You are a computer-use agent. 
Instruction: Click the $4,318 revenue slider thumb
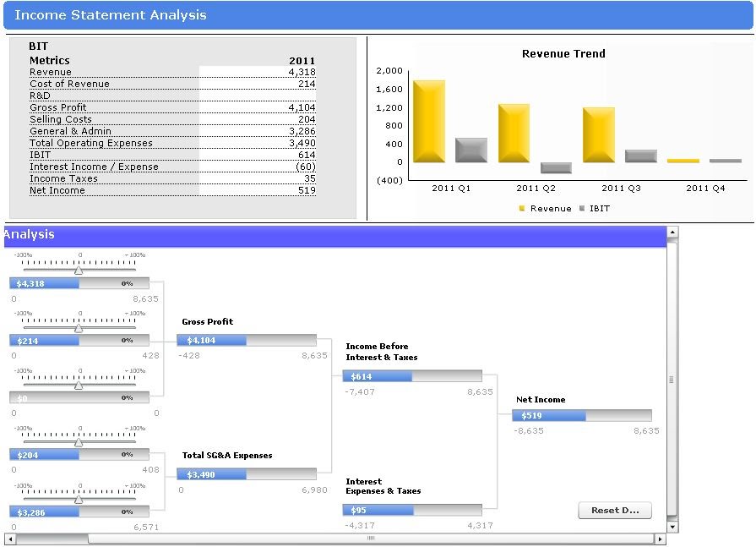coord(79,271)
